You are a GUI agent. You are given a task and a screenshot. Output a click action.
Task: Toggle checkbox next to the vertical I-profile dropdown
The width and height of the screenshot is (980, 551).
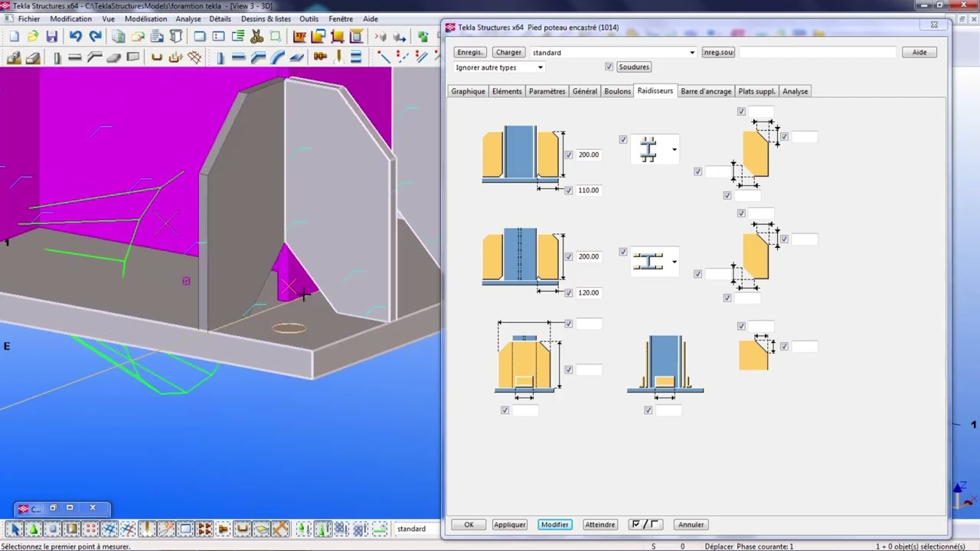622,140
